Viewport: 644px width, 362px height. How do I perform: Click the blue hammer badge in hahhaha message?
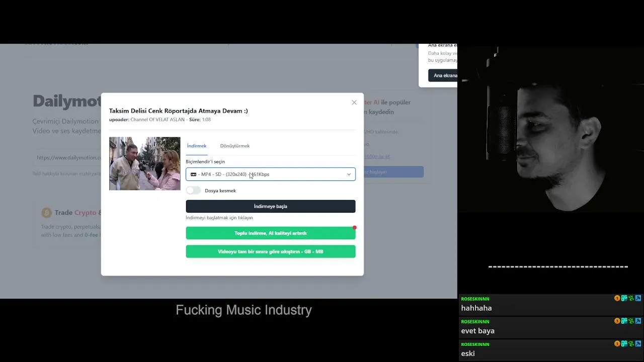[x=638, y=298]
